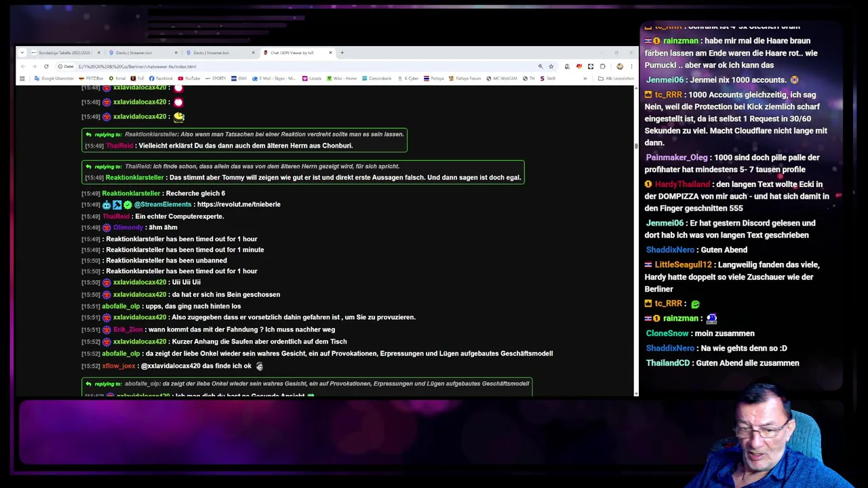Screen dimensions: 868x488
Task: Click the yellow emoji in xxlavidalocax420's message
Action: [178, 117]
